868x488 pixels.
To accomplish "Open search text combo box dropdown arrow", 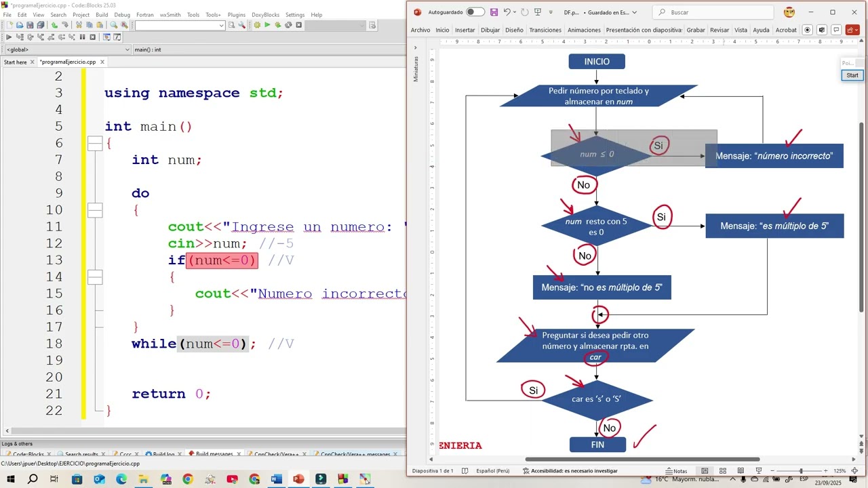I will pyautogui.click(x=221, y=25).
